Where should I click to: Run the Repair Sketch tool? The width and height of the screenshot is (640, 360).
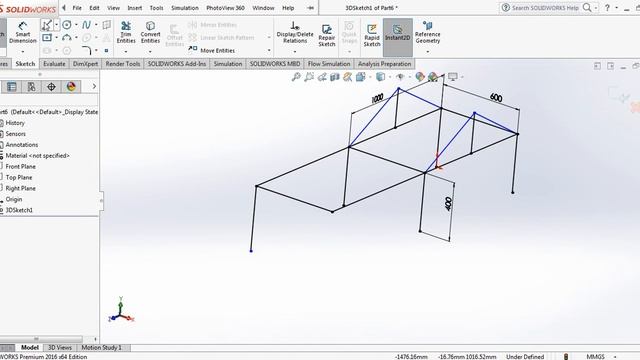pyautogui.click(x=327, y=35)
